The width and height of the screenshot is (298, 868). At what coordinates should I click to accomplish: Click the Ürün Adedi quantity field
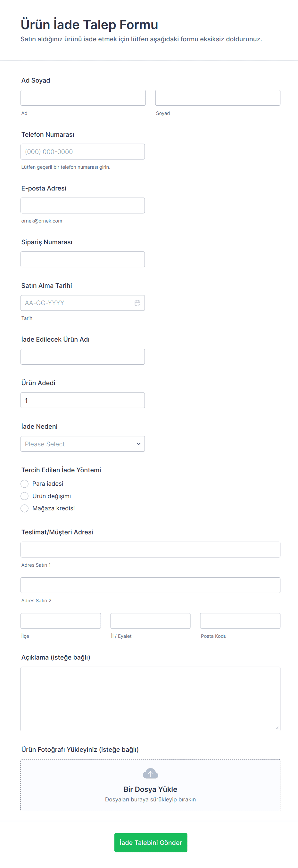[x=83, y=400]
